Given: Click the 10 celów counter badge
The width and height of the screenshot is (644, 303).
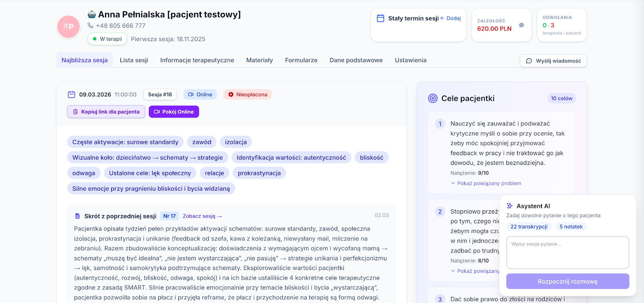Looking at the screenshot, I should pos(561,98).
